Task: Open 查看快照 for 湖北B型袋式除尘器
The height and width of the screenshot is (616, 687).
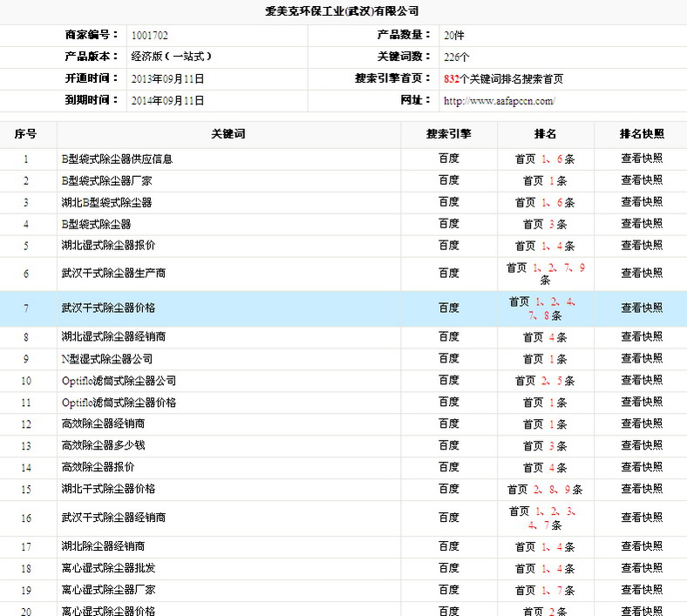Action: click(x=642, y=202)
